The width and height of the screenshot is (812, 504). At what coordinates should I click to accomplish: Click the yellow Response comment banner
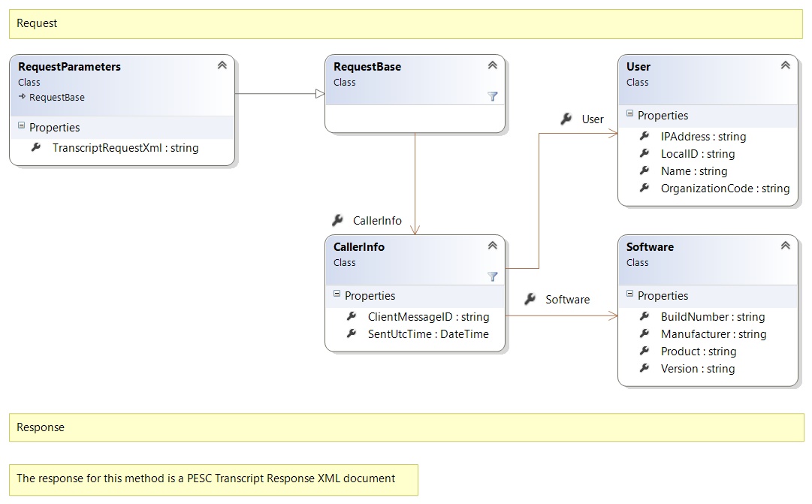pyautogui.click(x=406, y=427)
